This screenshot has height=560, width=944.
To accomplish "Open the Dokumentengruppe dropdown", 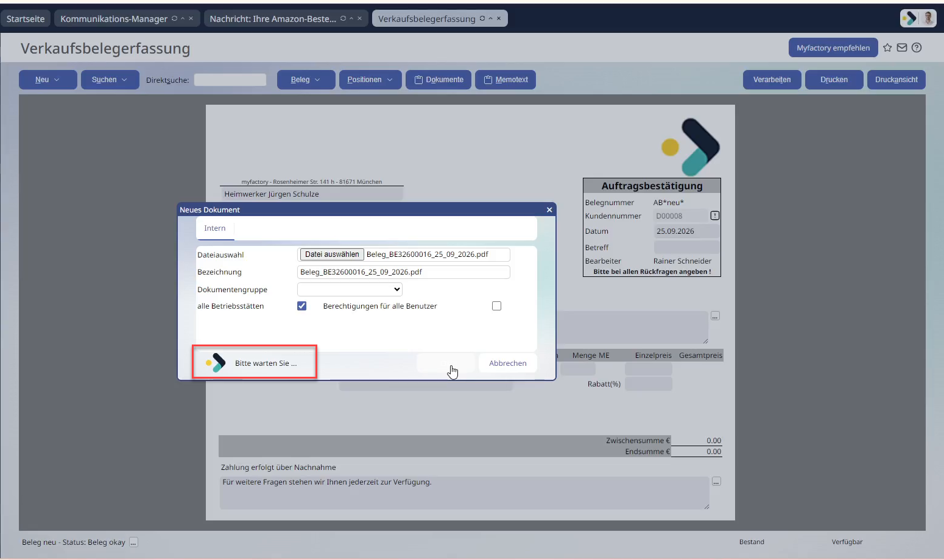I will [350, 289].
